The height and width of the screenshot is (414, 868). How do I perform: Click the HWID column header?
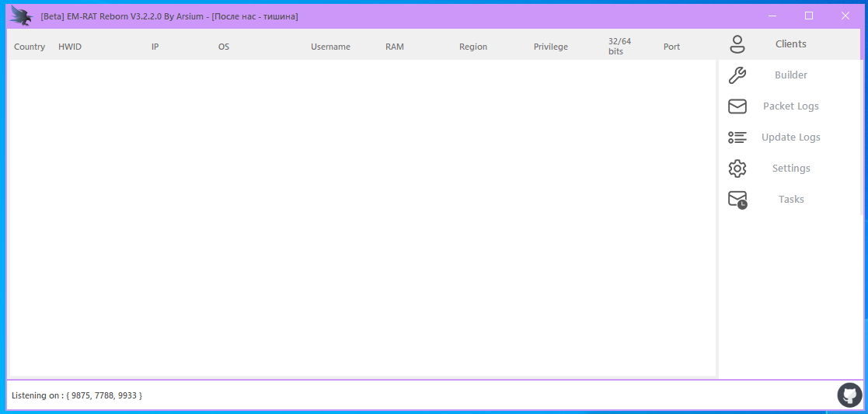pos(70,47)
